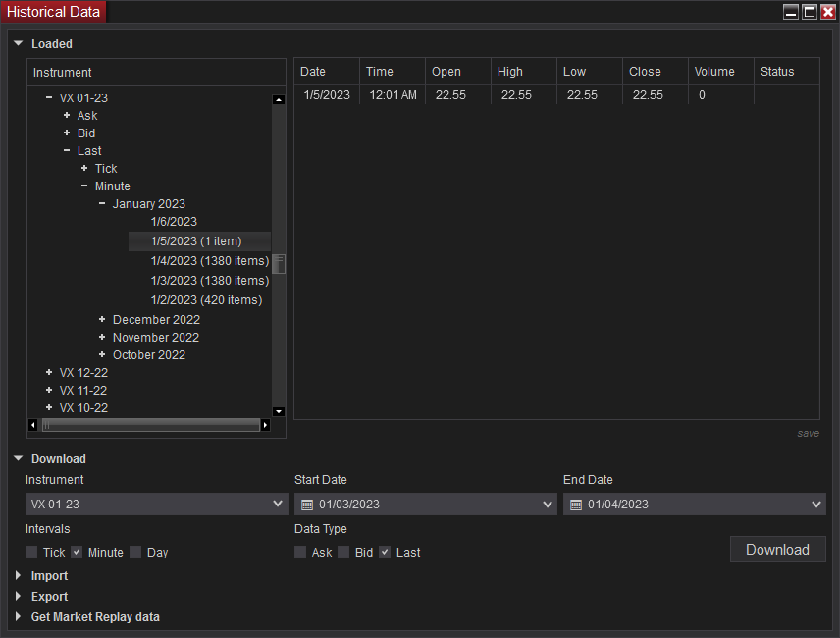
Task: Open the Start Date dropdown arrow
Action: [x=547, y=505]
